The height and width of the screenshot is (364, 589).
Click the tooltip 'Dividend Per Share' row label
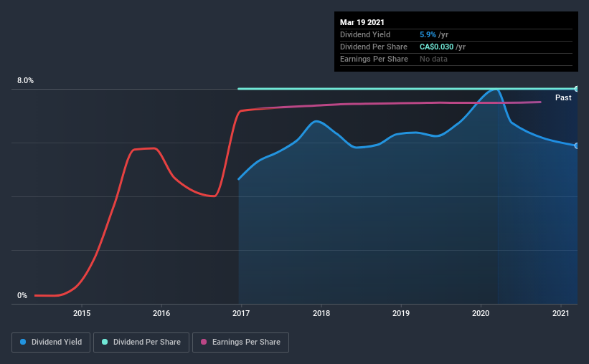(x=374, y=47)
